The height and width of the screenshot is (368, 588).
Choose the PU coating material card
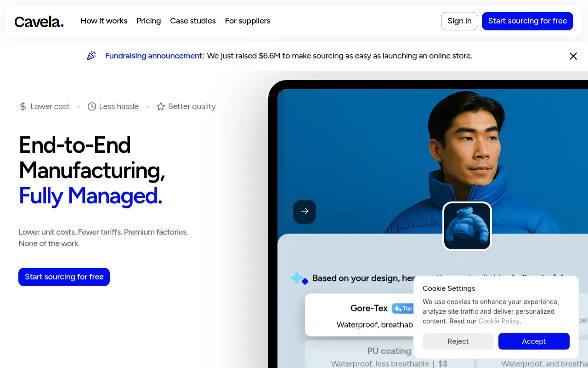(x=389, y=354)
